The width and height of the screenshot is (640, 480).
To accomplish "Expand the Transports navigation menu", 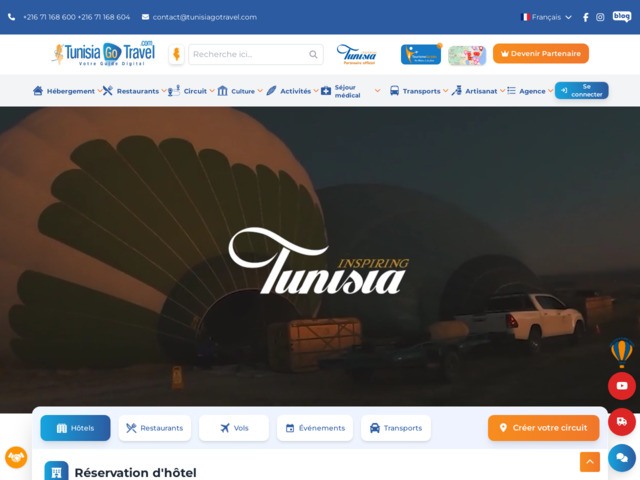I will pos(419,91).
